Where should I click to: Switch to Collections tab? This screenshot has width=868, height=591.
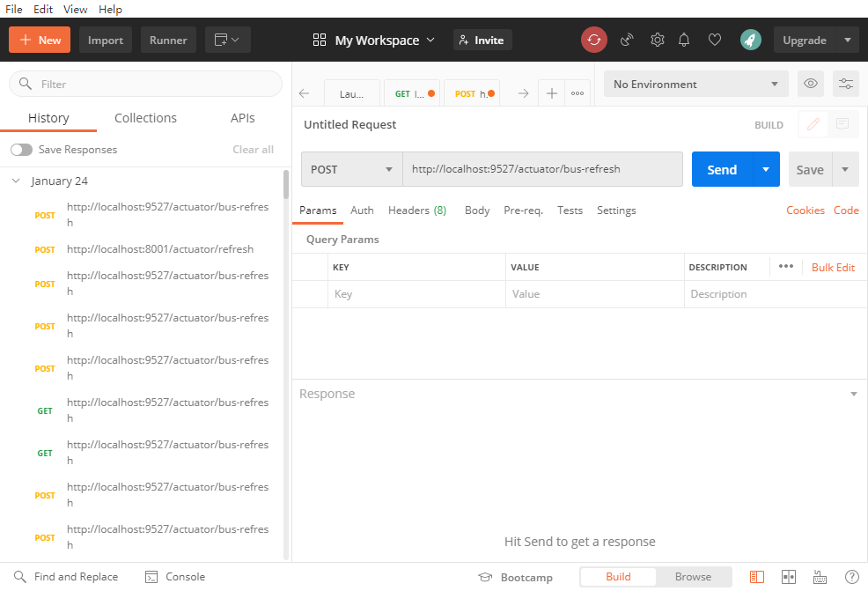(x=145, y=118)
